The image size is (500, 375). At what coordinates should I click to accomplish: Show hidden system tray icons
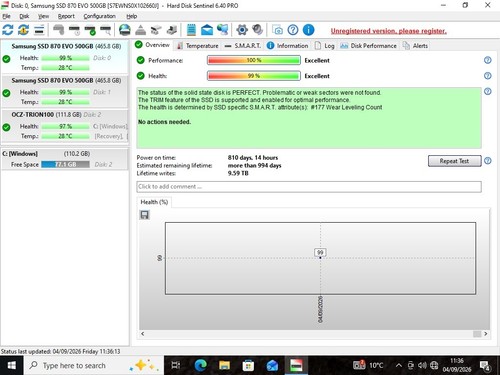point(399,365)
